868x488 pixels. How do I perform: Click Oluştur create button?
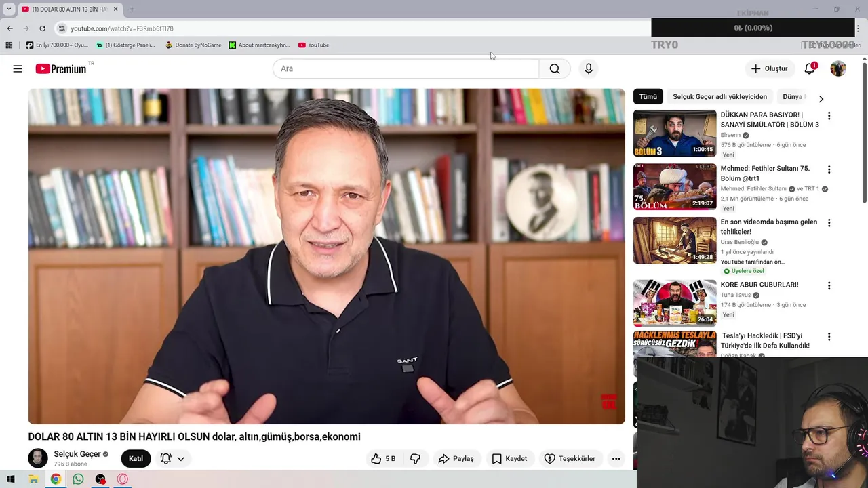click(x=770, y=68)
